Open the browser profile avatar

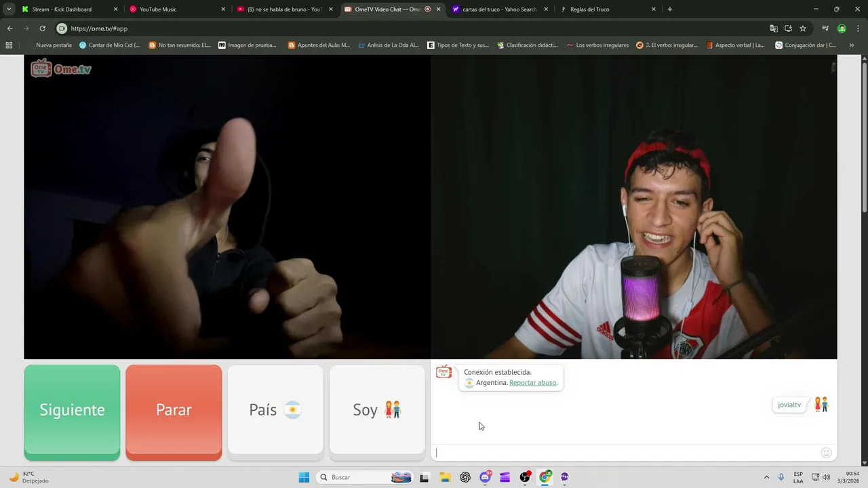842,28
